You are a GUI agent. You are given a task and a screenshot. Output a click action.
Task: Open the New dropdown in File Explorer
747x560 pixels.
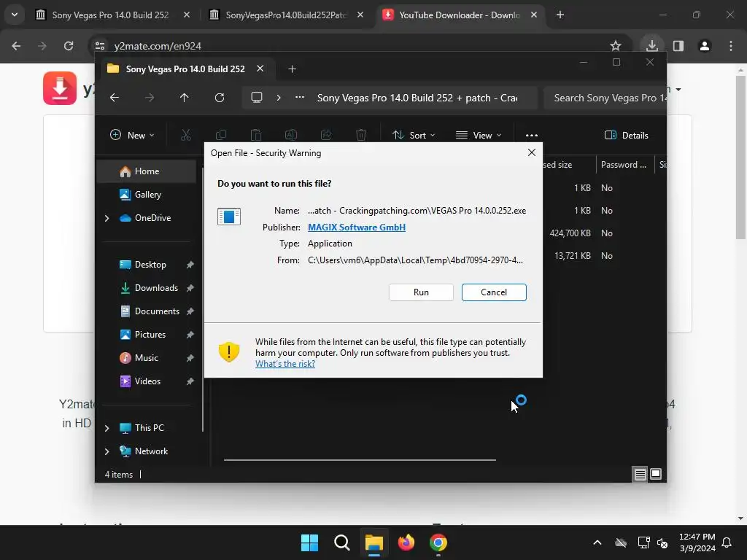coord(132,135)
